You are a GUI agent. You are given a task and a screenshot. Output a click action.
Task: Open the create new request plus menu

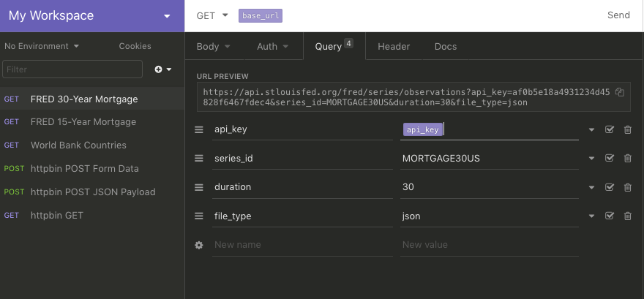pyautogui.click(x=162, y=69)
